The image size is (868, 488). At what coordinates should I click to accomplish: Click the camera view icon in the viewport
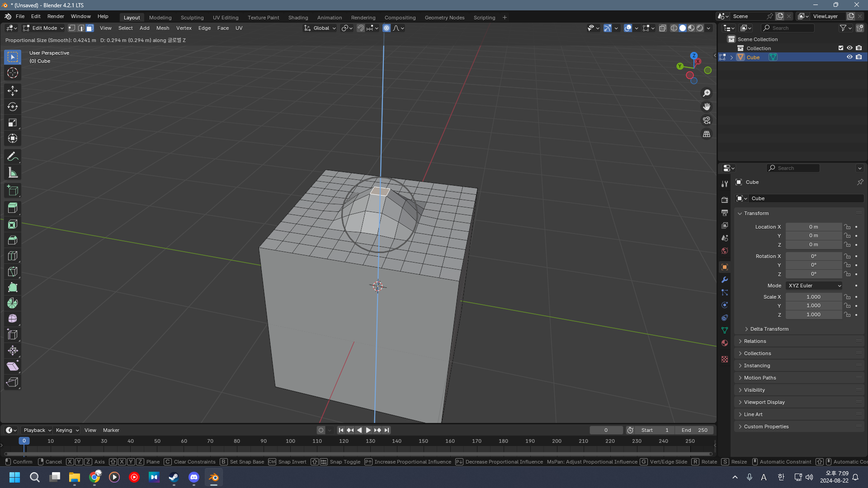(706, 120)
